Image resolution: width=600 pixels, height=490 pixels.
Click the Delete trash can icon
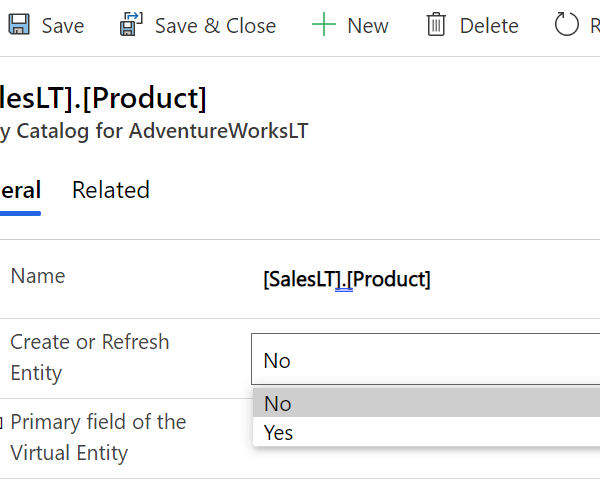pyautogui.click(x=436, y=24)
